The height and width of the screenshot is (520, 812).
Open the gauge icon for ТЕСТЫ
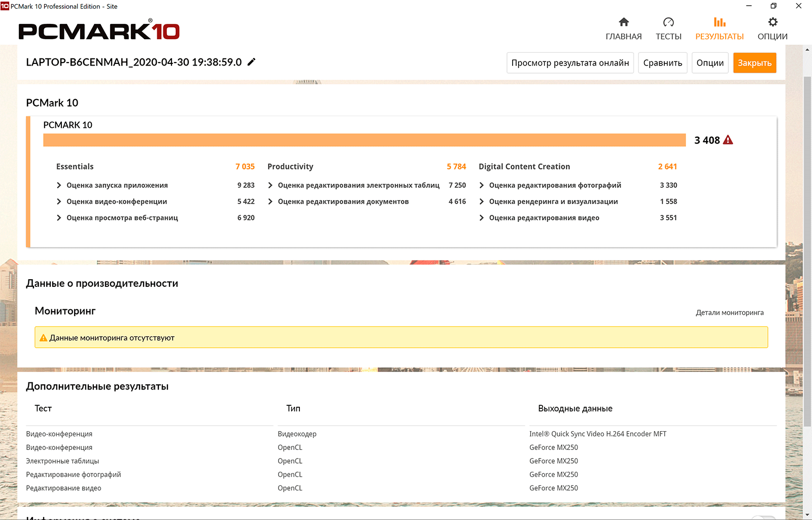(668, 22)
